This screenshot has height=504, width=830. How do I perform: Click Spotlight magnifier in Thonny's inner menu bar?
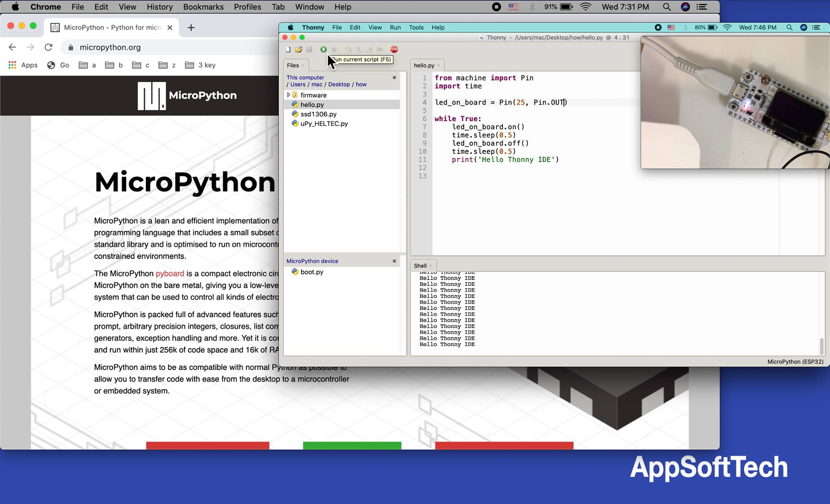789,28
